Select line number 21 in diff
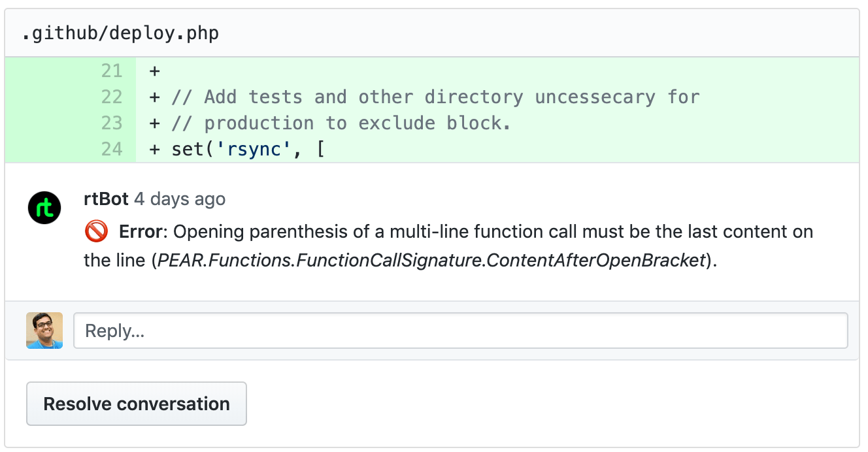The width and height of the screenshot is (868, 452). coord(112,71)
